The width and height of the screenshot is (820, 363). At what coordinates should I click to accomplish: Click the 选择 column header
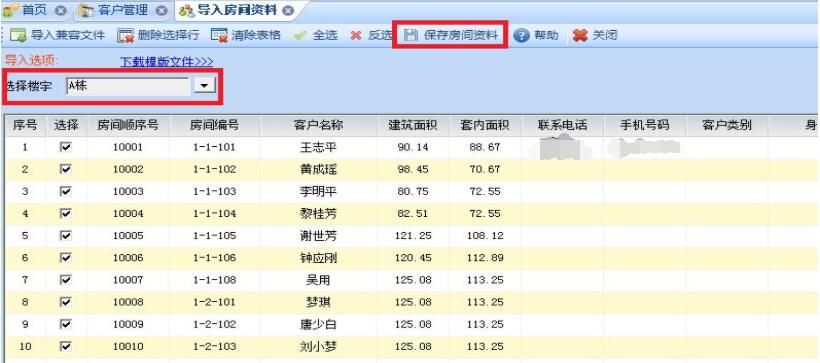click(66, 126)
